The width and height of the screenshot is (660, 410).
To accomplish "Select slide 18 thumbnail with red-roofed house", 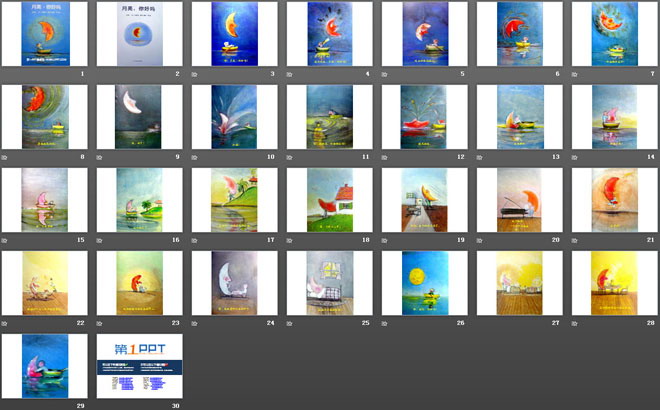I will (330, 200).
